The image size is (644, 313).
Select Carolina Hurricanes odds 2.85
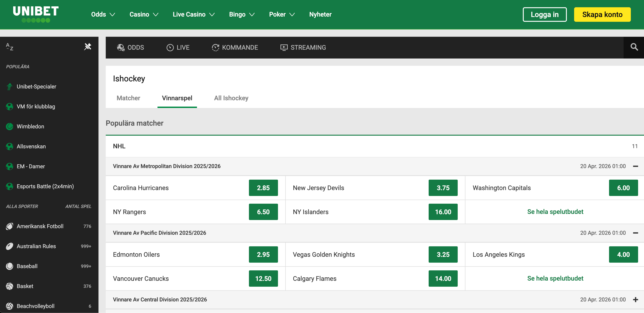click(x=263, y=188)
